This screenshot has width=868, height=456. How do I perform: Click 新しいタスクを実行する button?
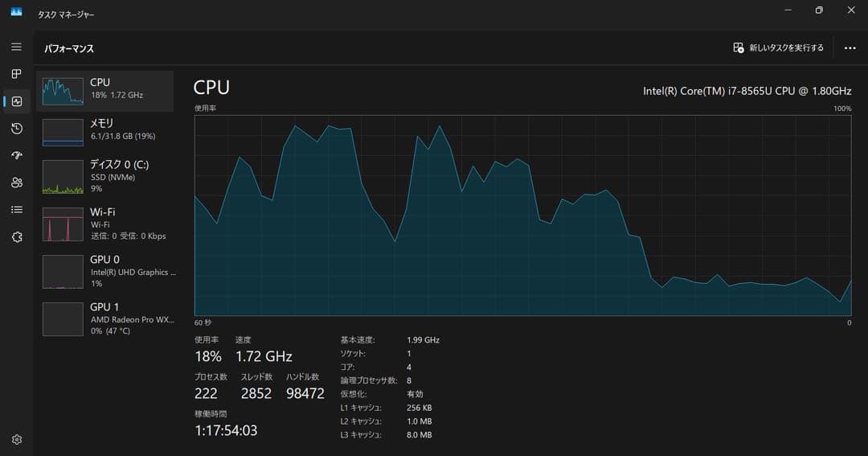click(778, 48)
